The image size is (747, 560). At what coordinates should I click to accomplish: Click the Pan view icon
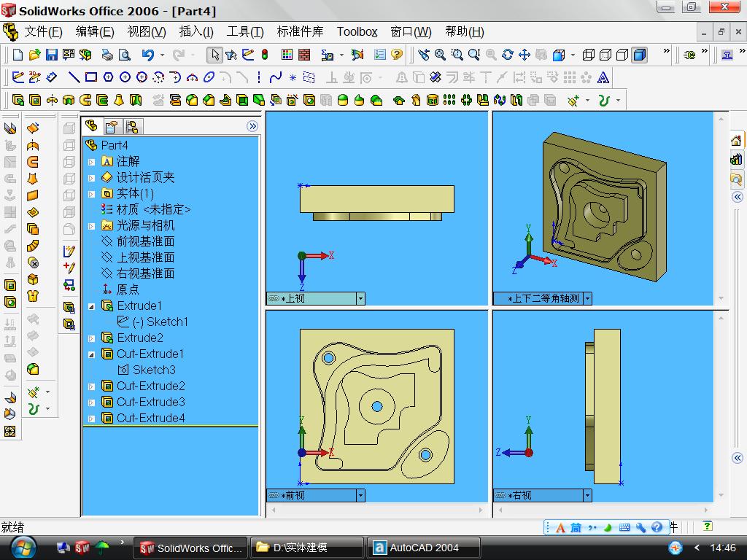coord(524,55)
